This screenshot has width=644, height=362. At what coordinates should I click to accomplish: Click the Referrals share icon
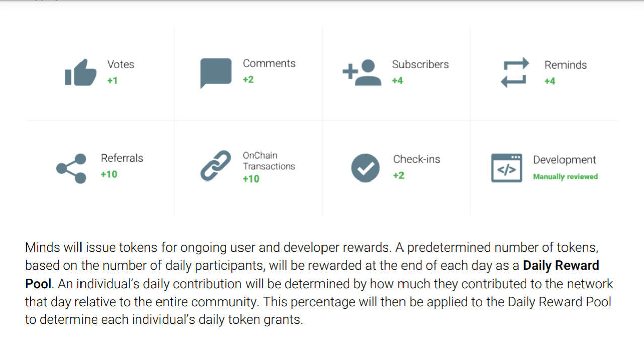point(71,168)
